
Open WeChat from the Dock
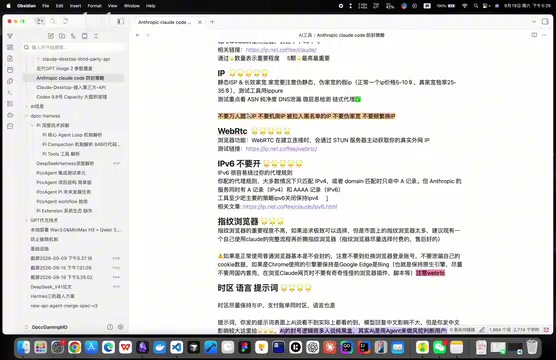pos(439,347)
